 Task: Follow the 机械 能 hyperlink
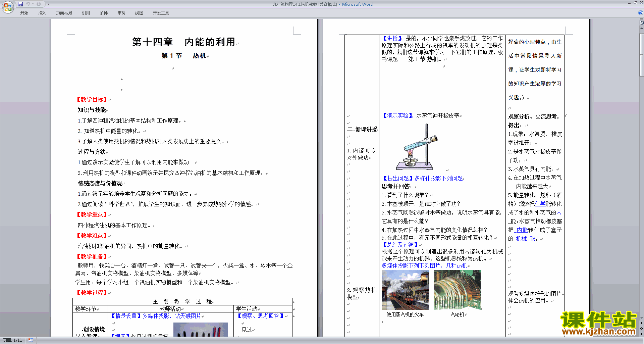coord(524,239)
